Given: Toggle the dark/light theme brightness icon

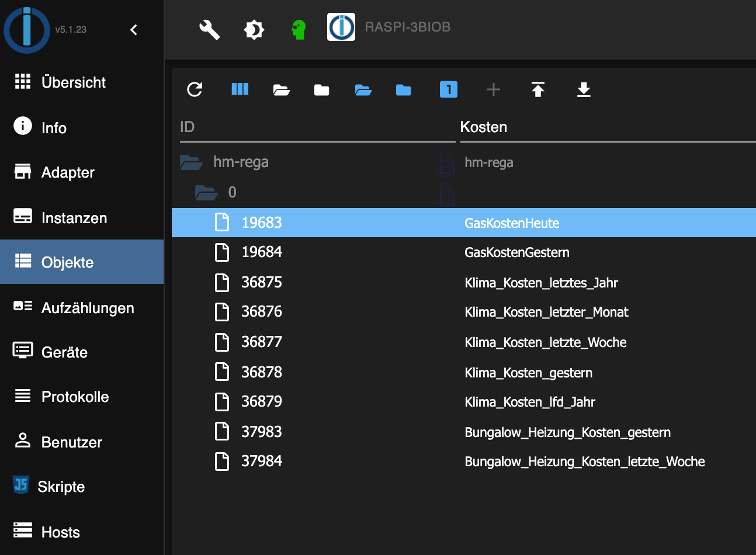Looking at the screenshot, I should point(254,29).
